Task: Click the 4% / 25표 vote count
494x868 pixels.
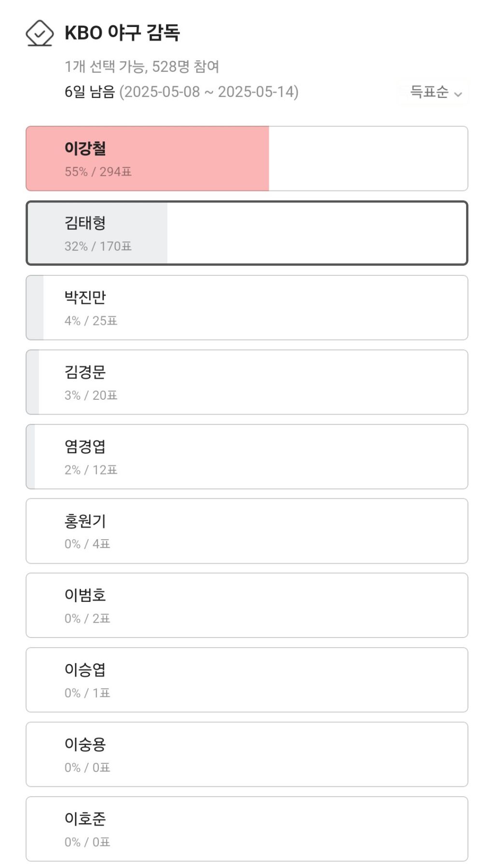Action: point(91,321)
